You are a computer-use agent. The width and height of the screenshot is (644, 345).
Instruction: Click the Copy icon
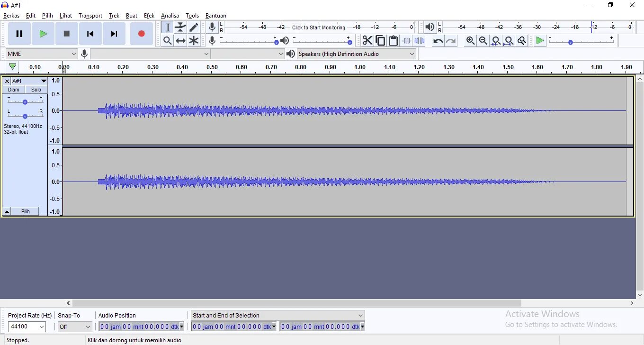click(x=380, y=41)
